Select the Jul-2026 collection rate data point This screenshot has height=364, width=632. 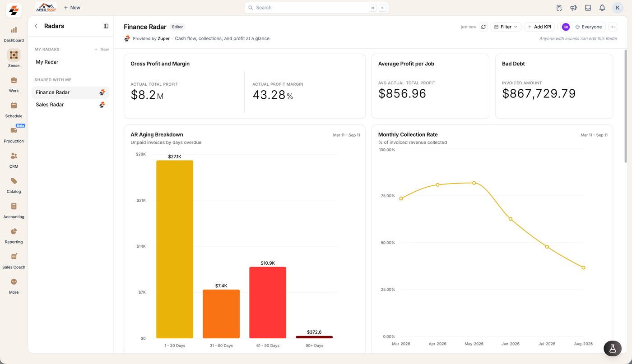click(x=547, y=247)
